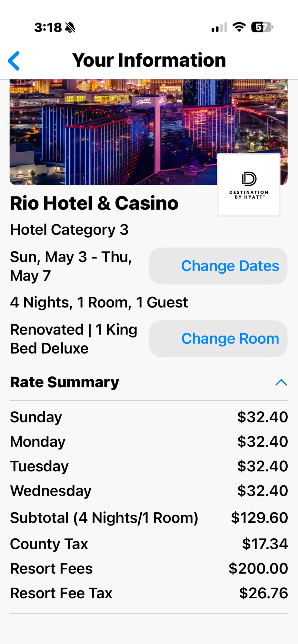Select the Subtotal 4 Nights row
Viewport: 298px width, 644px height.
(149, 518)
